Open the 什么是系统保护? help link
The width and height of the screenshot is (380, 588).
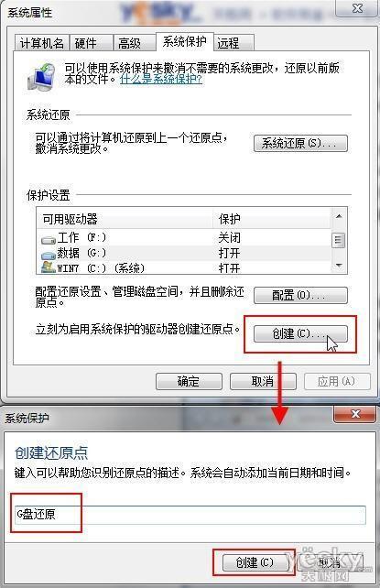(161, 79)
